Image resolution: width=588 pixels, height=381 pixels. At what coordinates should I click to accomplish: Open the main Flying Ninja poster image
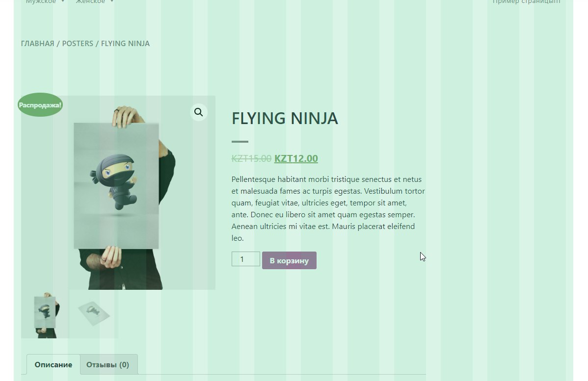pyautogui.click(x=118, y=193)
